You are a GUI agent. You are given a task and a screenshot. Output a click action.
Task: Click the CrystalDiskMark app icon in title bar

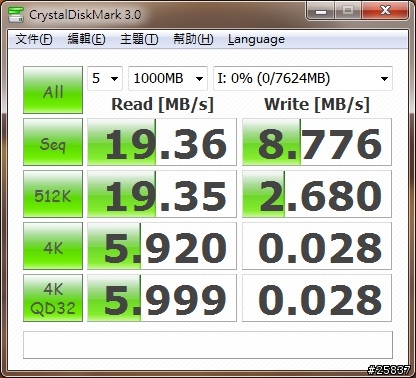point(16,14)
